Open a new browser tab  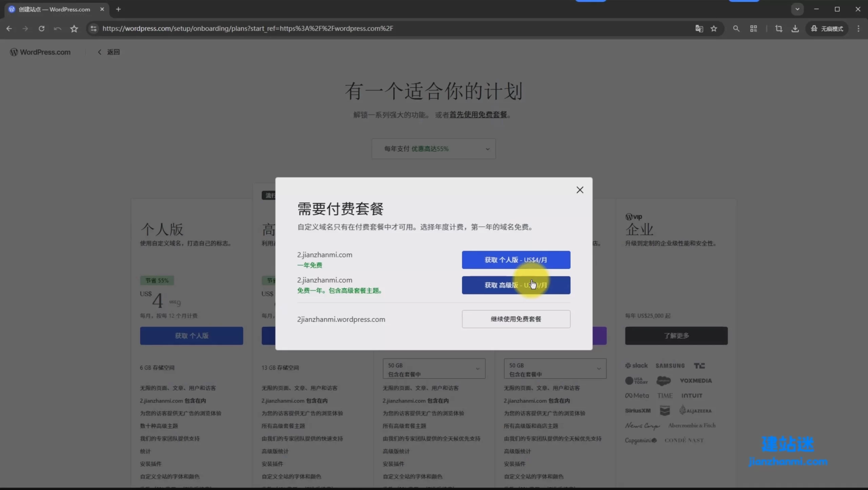coord(118,9)
